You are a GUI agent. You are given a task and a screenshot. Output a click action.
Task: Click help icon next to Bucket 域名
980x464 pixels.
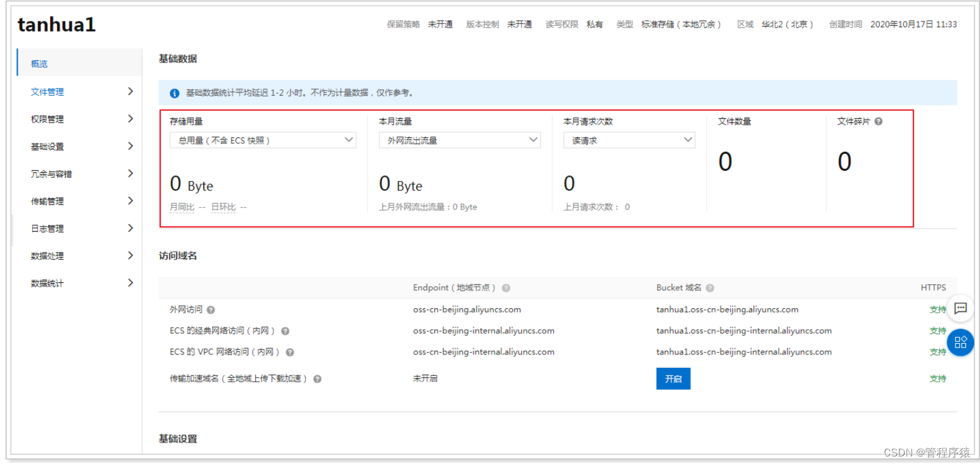tap(710, 288)
